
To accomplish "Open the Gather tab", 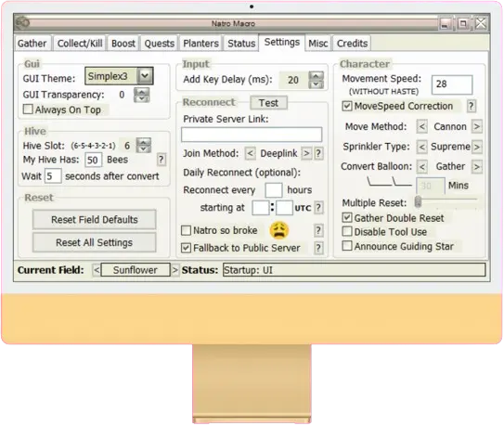I will click(x=32, y=44).
